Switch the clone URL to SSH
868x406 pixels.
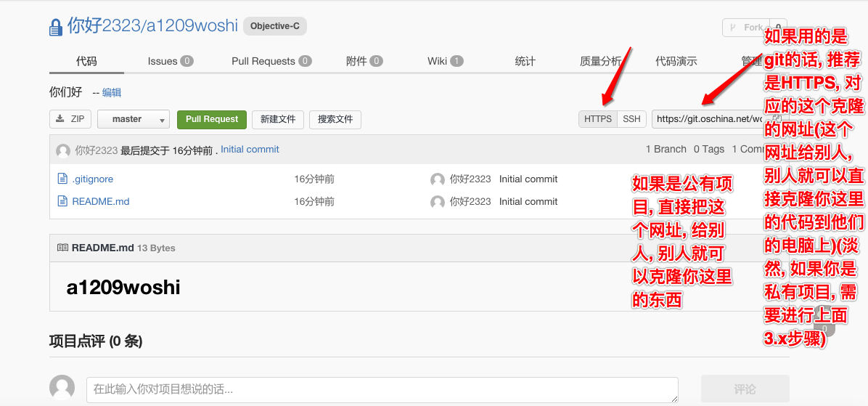(x=631, y=119)
